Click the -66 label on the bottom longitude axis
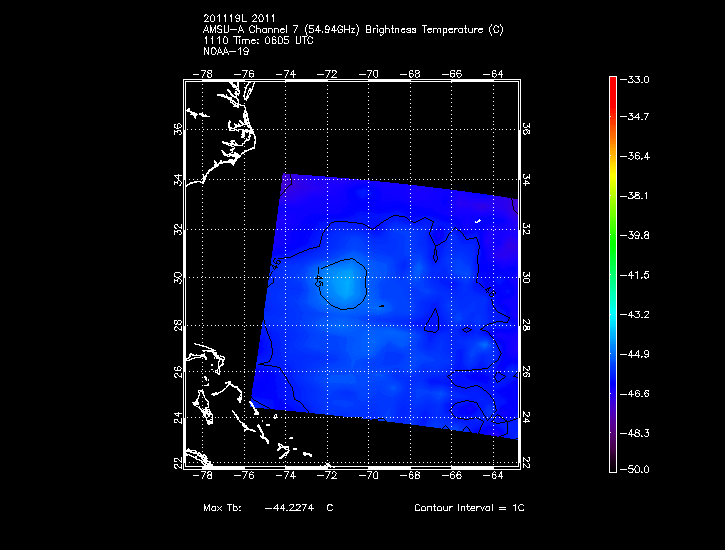 (x=451, y=476)
